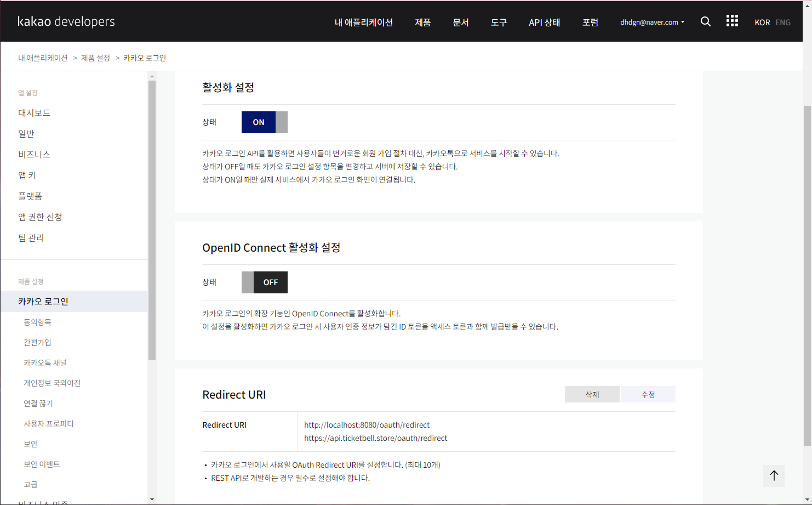This screenshot has height=505, width=812.
Task: Open 사용자 프로퍼티 sub-item
Action: (48, 423)
